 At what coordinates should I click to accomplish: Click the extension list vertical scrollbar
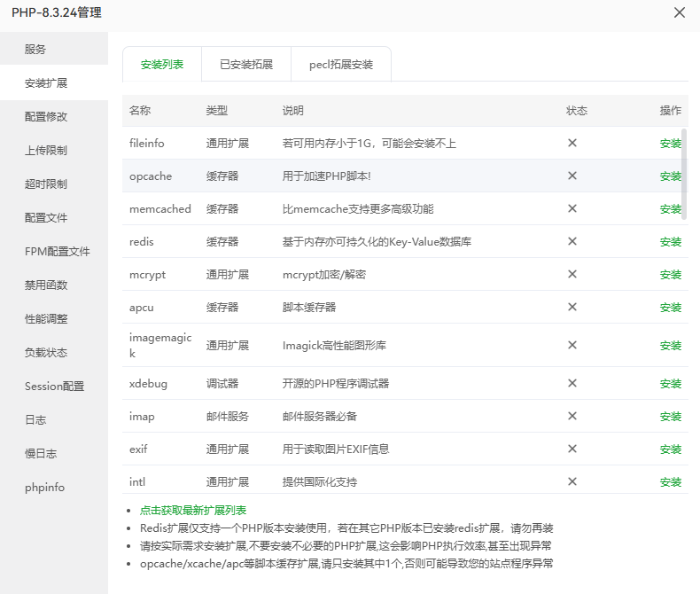coord(684,174)
